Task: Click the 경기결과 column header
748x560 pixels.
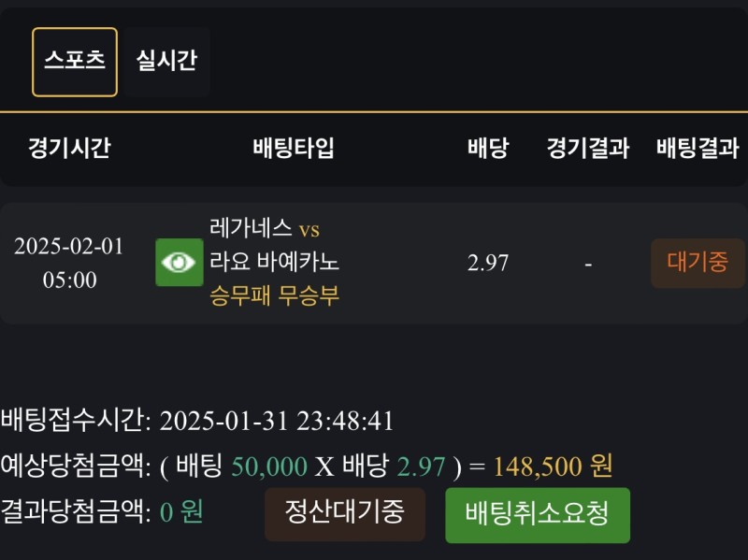Action: (587, 148)
